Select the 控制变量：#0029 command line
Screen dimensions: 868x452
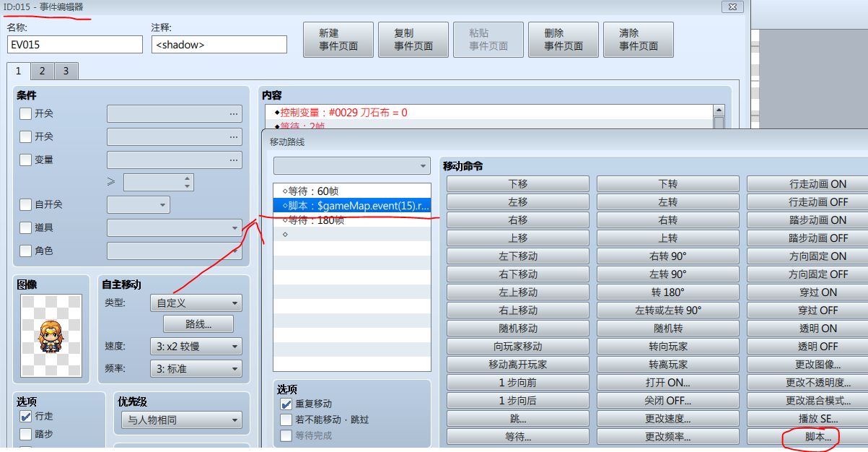pos(488,113)
